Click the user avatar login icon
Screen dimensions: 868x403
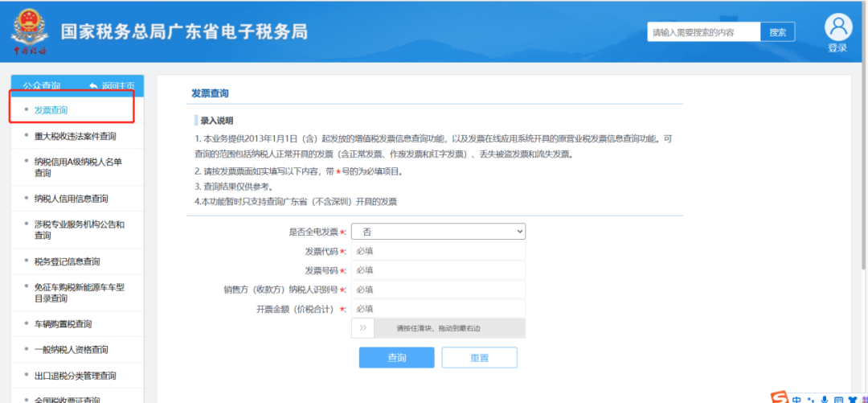pyautogui.click(x=838, y=27)
